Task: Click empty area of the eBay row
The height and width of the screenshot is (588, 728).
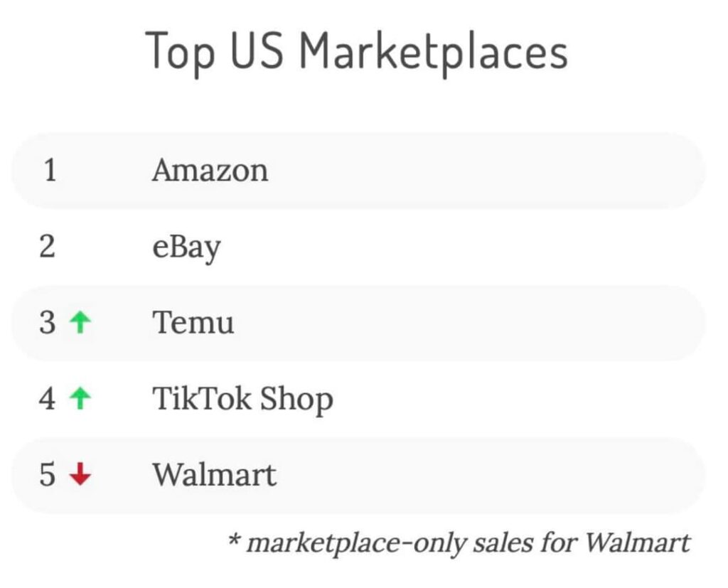Action: (464, 247)
